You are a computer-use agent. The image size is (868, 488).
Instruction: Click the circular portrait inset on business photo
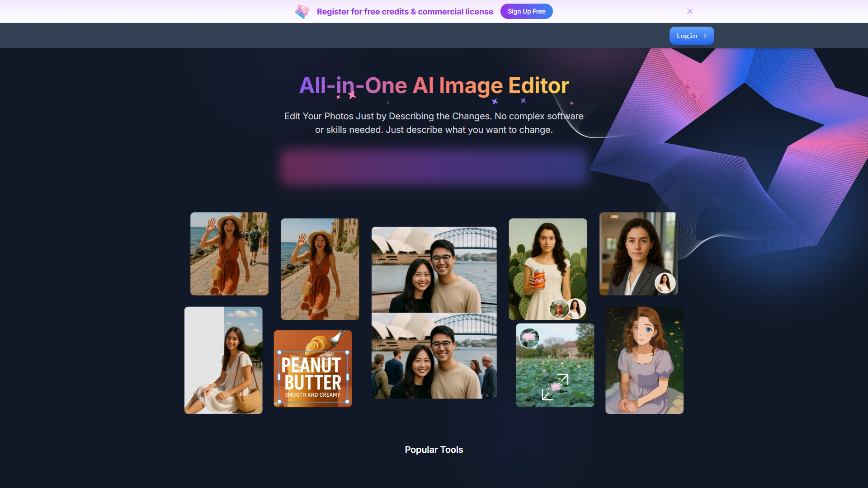coord(665,283)
